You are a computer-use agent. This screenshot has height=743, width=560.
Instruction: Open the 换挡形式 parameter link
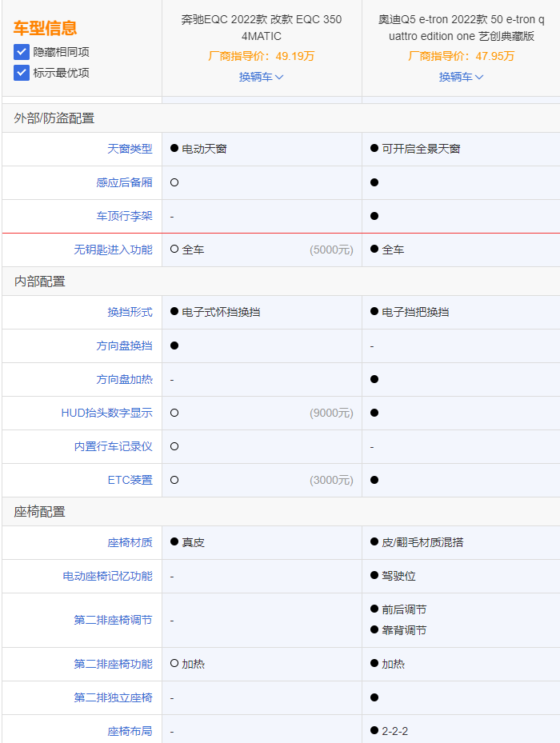coord(130,312)
